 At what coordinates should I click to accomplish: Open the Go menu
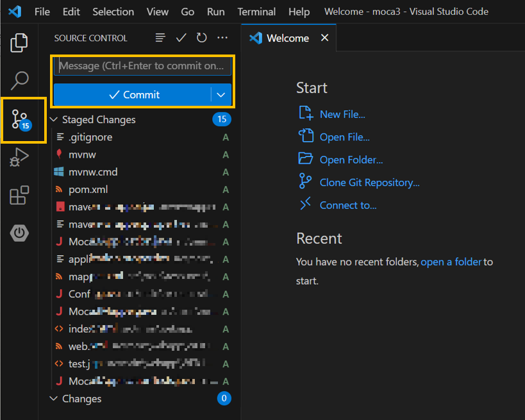click(x=187, y=12)
